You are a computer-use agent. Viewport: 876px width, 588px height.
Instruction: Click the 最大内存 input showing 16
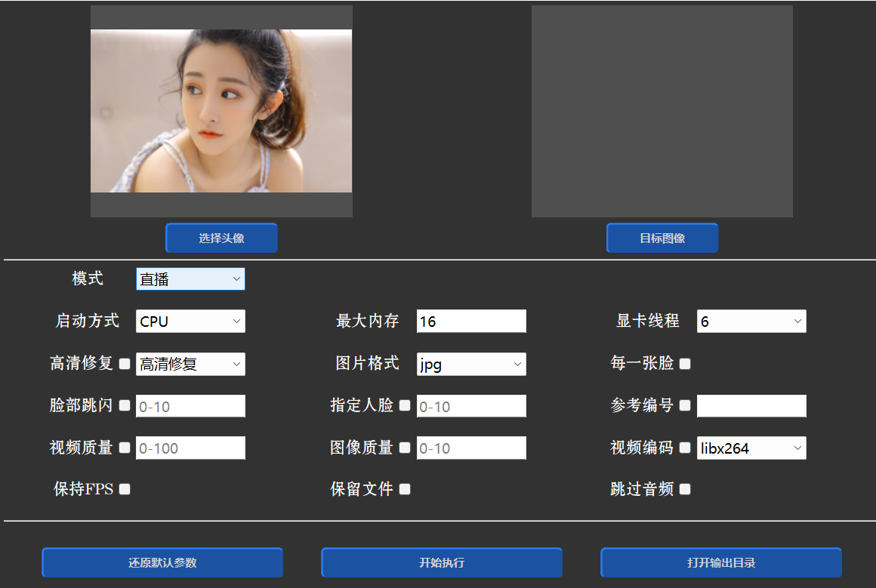coord(470,321)
